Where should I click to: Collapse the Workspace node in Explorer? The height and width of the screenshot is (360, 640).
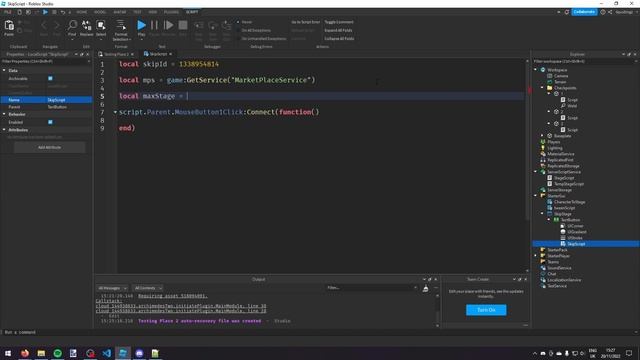tap(536, 70)
